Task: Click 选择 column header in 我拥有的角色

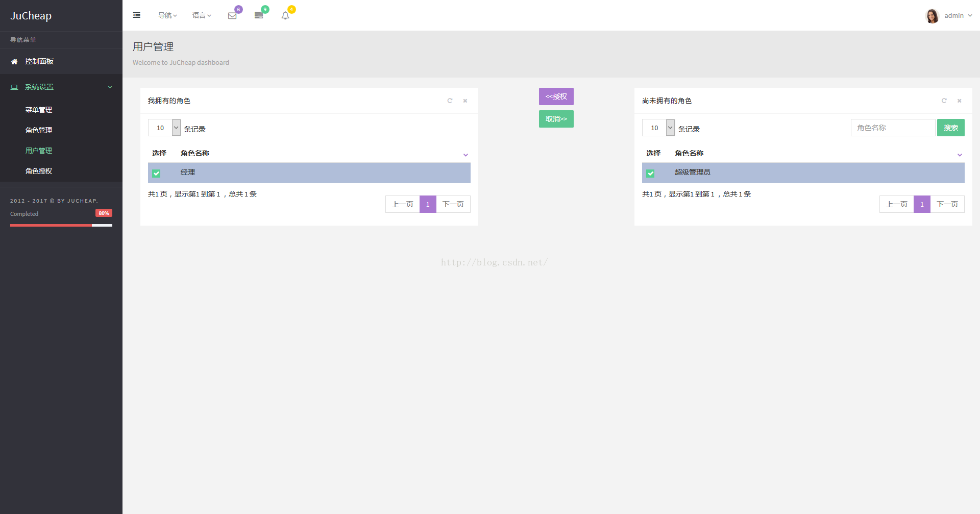Action: (159, 153)
